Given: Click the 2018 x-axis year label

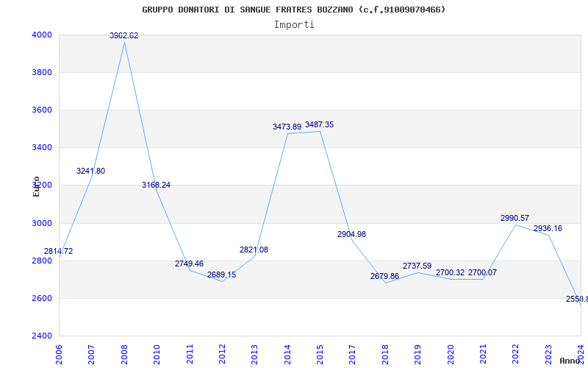Looking at the screenshot, I should click(x=385, y=354).
